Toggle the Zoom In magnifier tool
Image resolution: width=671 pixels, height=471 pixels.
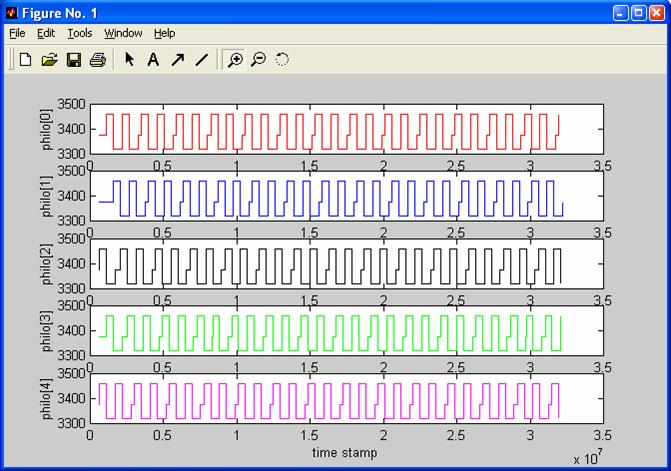236,60
